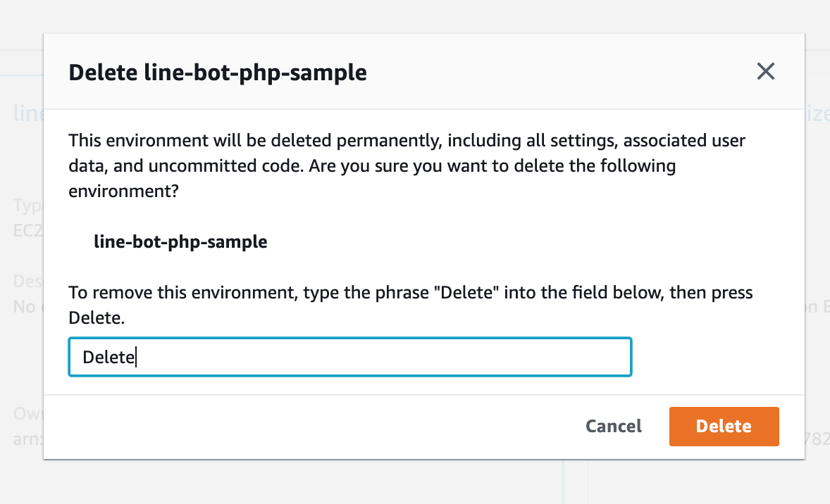Viewport: 830px width, 504px height.
Task: Click the confirmation text field containing "Delete"
Action: coord(349,357)
